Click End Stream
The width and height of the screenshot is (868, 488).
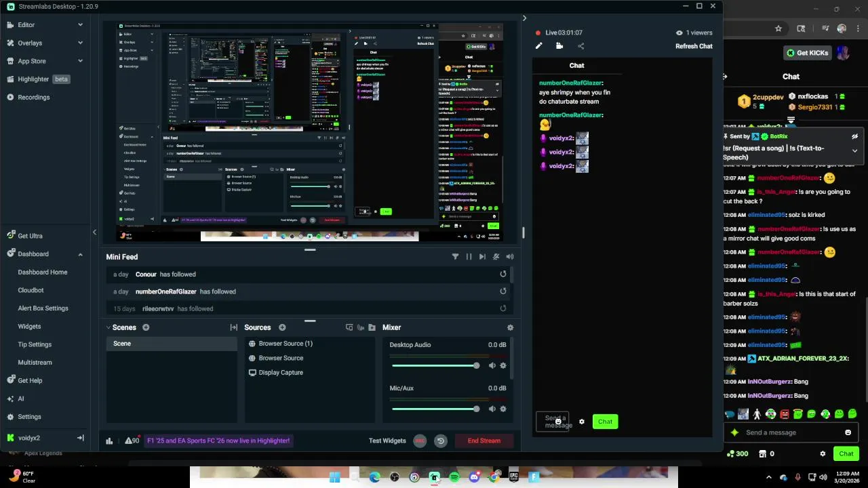pos(484,441)
